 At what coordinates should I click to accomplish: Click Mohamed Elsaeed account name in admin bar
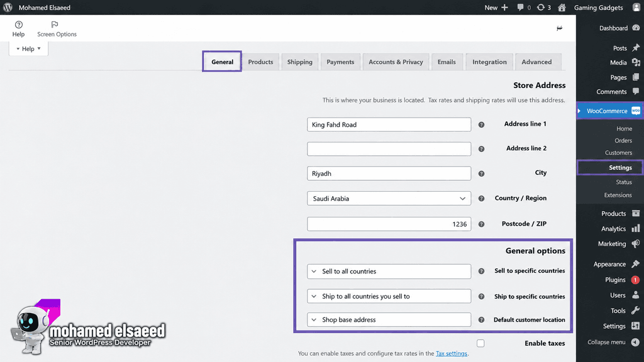coord(45,8)
